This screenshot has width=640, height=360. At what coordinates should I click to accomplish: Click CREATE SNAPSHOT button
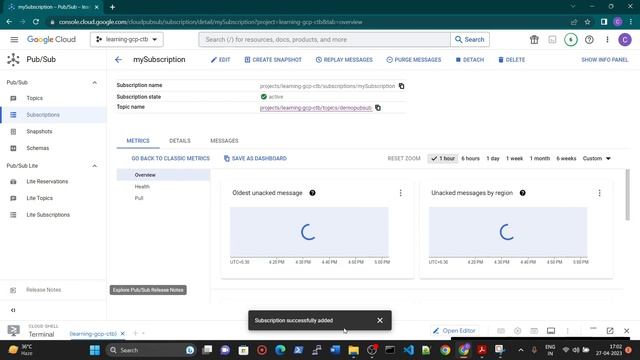coord(273,60)
